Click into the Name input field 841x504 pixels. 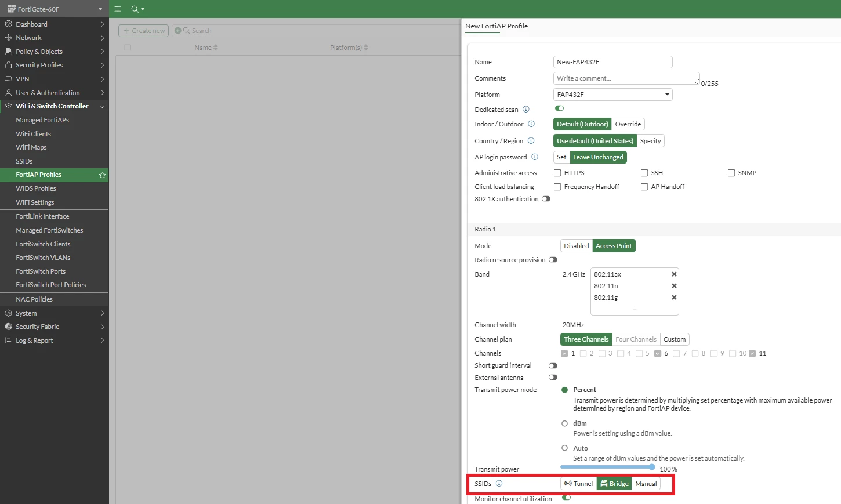click(x=613, y=62)
